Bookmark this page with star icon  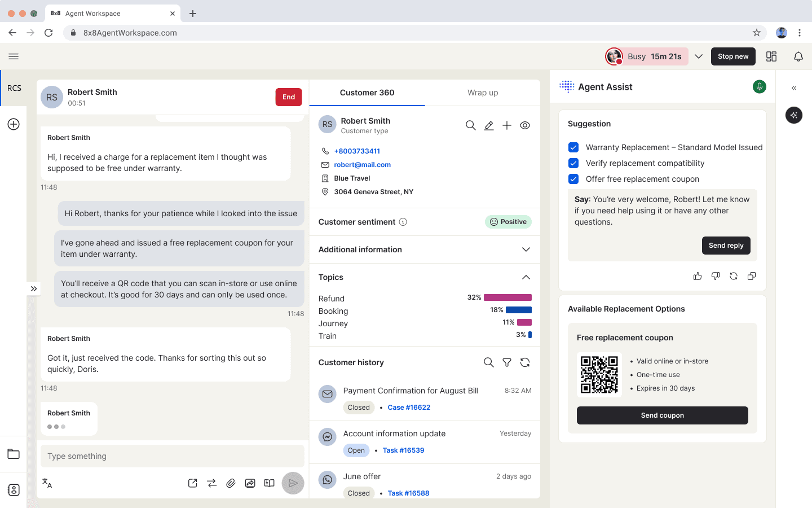point(757,33)
